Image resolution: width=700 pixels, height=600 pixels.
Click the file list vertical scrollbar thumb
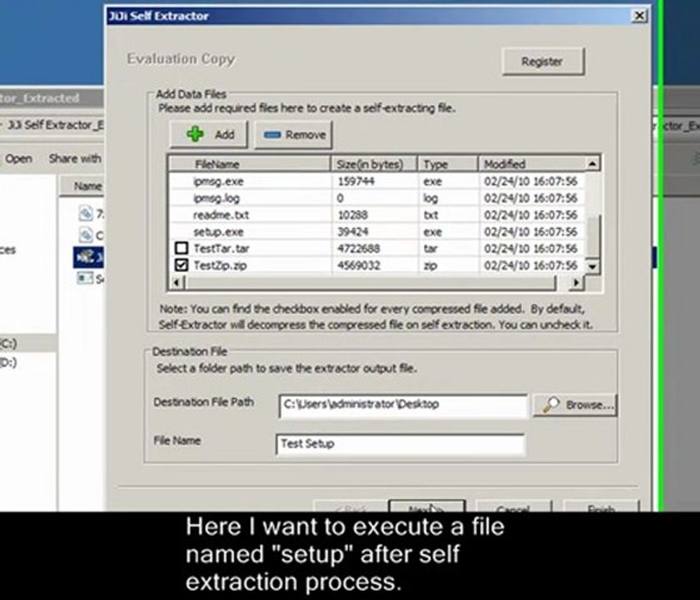pyautogui.click(x=592, y=236)
